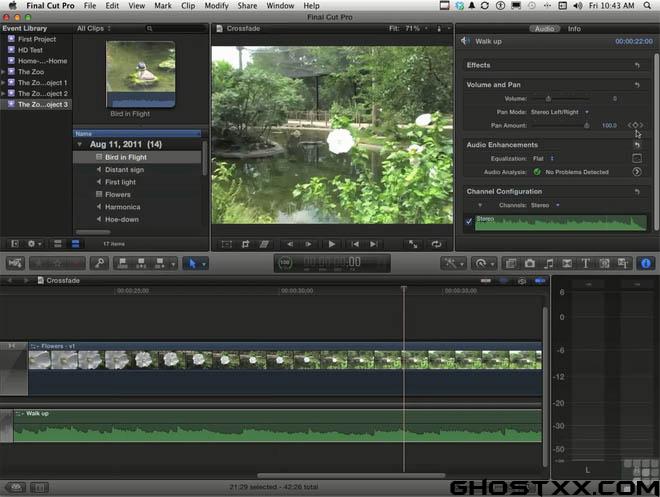660x497 pixels.
Task: Switch to the Info inspector tab
Action: pos(574,29)
